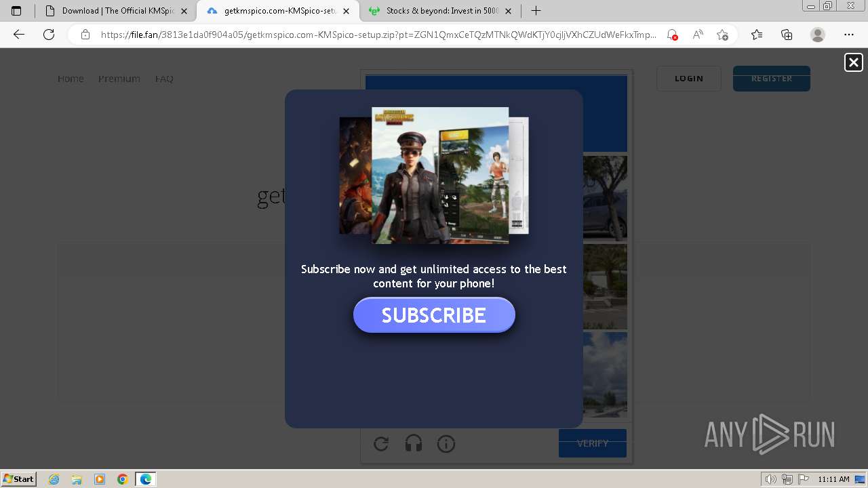Click the 11:11 AM system clock
Image resolution: width=868 pixels, height=488 pixels.
coord(833,479)
